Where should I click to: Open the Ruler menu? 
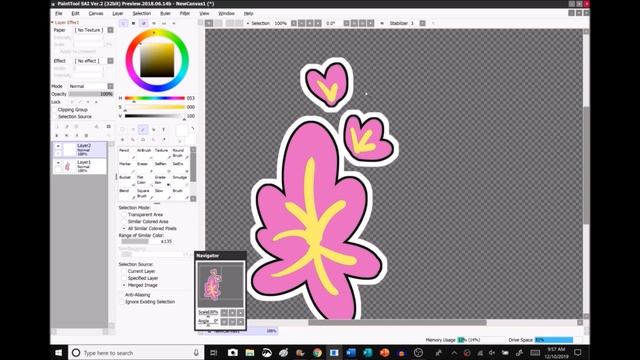point(165,13)
